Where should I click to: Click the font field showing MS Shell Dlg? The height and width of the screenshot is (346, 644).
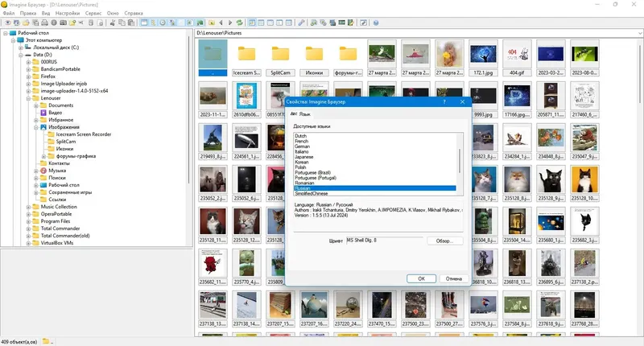pyautogui.click(x=384, y=241)
